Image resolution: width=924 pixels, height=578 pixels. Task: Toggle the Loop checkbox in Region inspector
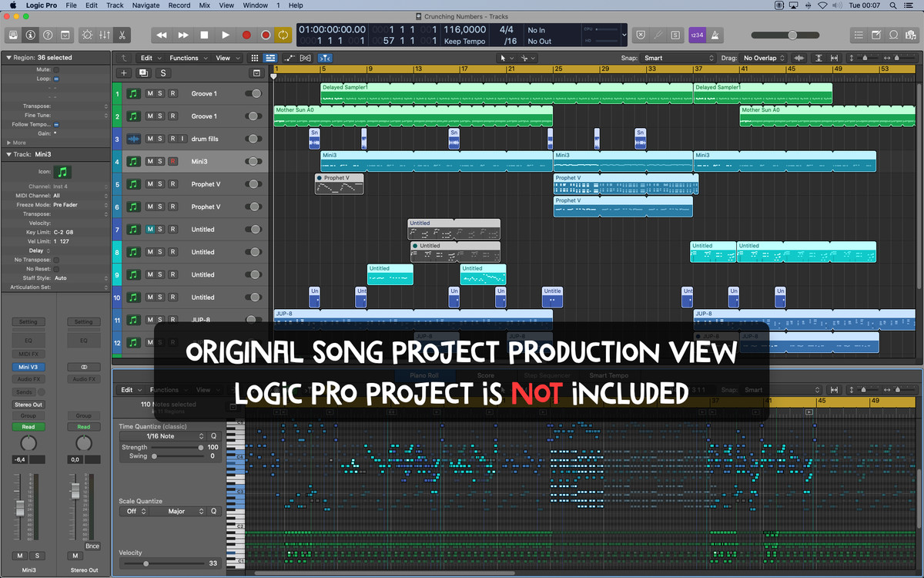tap(56, 79)
